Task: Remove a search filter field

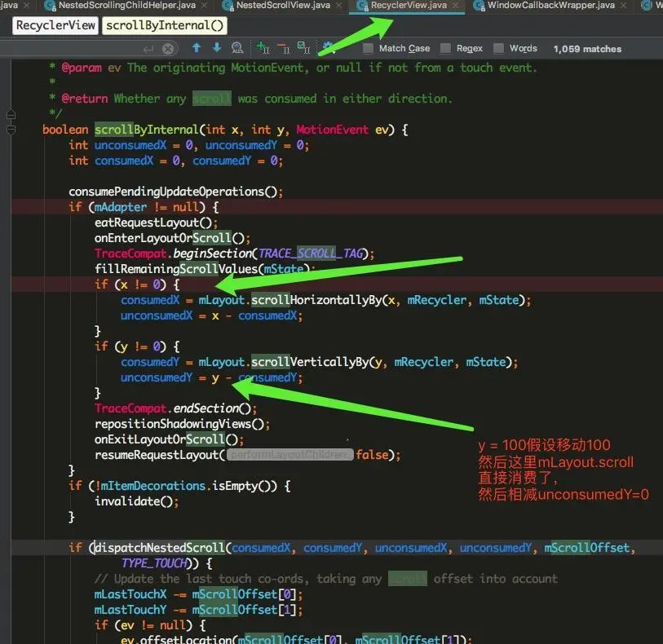Action: click(x=283, y=48)
